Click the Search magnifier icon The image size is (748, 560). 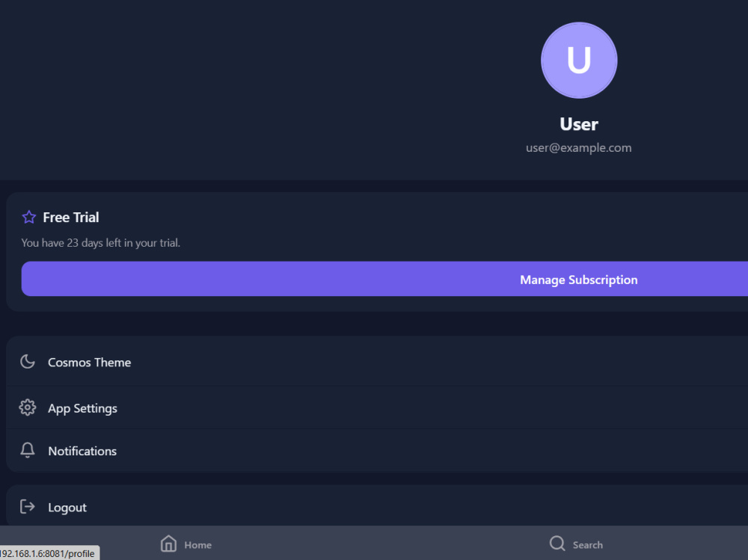[x=557, y=544]
